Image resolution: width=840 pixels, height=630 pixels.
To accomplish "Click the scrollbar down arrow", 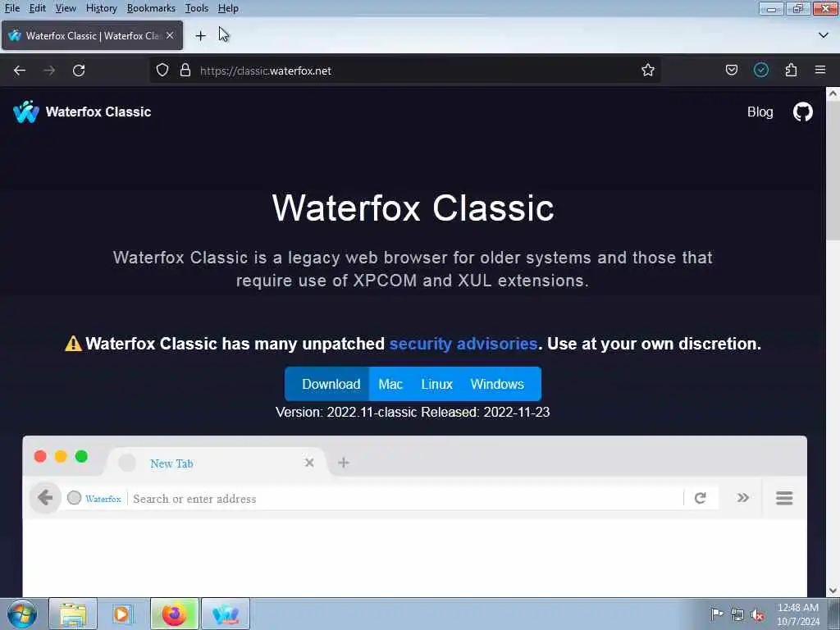I will click(x=833, y=591).
